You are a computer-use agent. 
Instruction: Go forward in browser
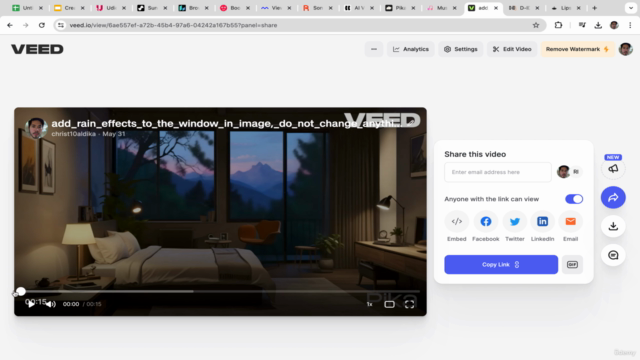pyautogui.click(x=26, y=25)
